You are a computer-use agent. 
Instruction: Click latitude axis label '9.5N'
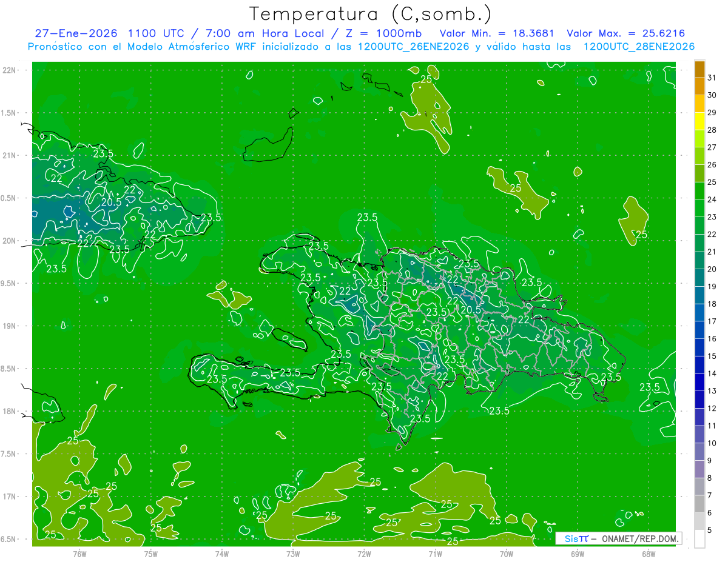click(9, 284)
